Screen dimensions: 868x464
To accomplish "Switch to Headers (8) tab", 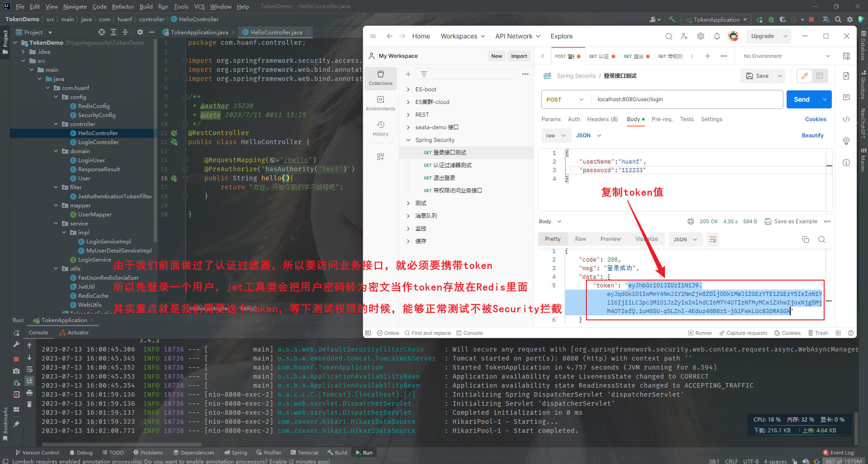I will pyautogui.click(x=602, y=119).
